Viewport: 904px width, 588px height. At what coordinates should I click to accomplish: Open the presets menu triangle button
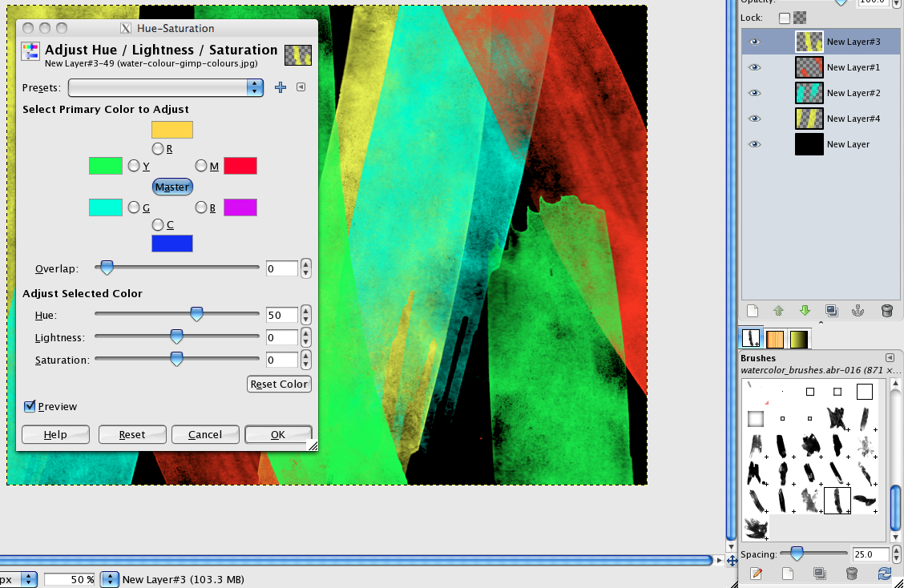301,87
